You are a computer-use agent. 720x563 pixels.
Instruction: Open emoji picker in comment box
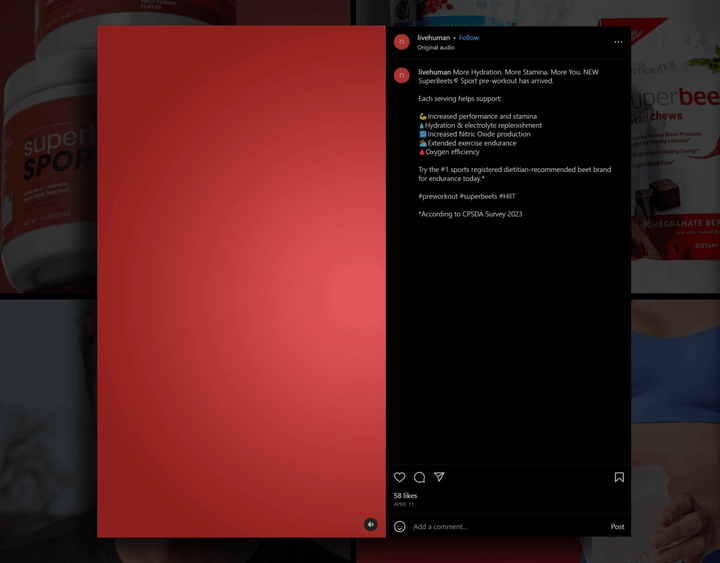pyautogui.click(x=399, y=526)
